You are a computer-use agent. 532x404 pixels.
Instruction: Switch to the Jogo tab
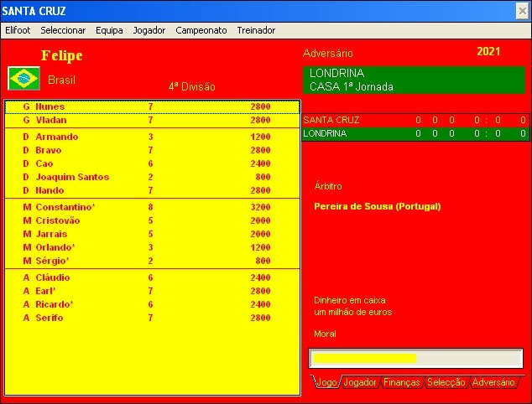[x=326, y=382]
